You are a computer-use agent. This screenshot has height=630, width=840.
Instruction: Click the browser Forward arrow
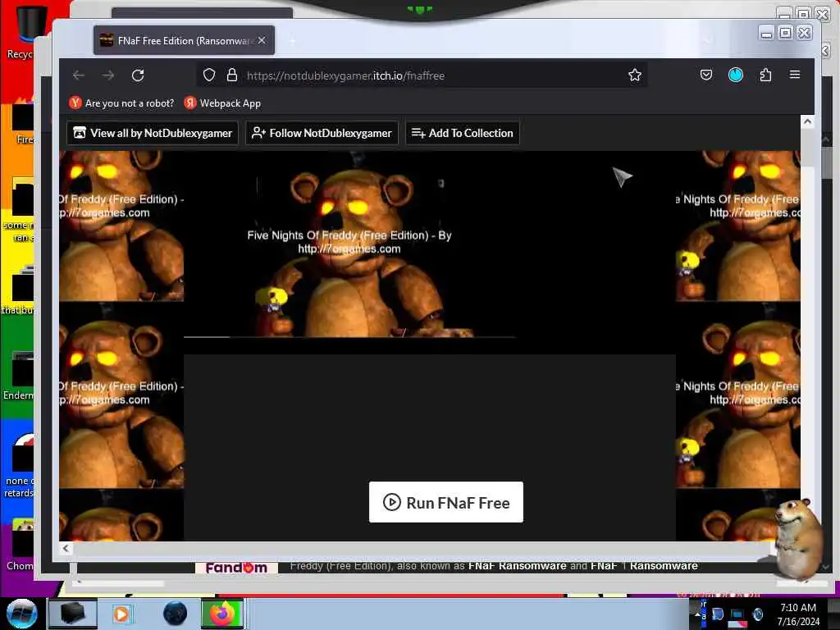(108, 75)
